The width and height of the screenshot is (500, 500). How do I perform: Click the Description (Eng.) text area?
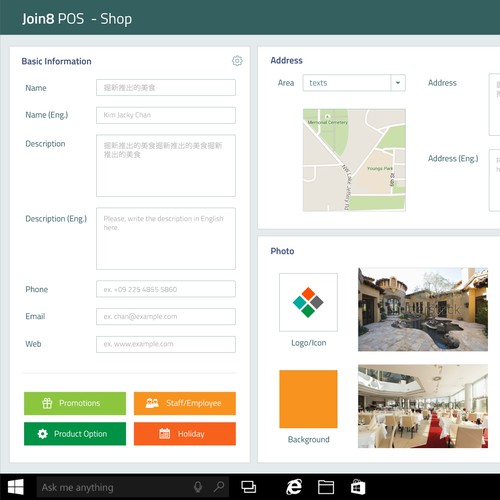(166, 238)
